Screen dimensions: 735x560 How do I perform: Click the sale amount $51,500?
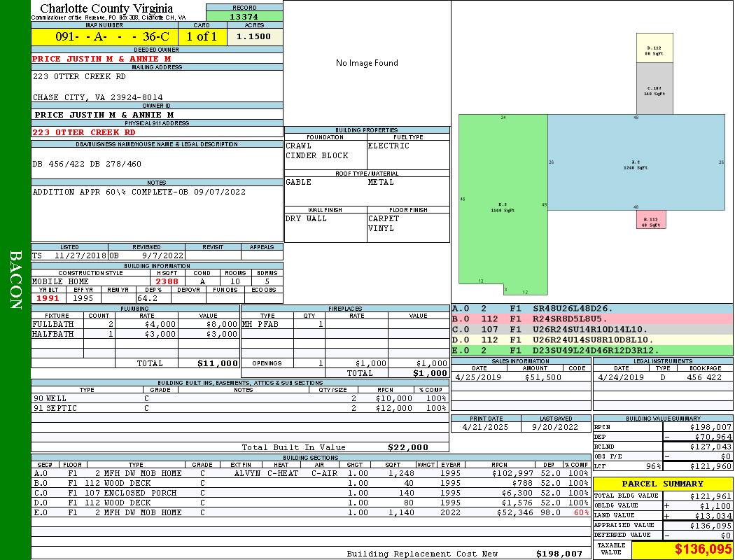(x=542, y=377)
